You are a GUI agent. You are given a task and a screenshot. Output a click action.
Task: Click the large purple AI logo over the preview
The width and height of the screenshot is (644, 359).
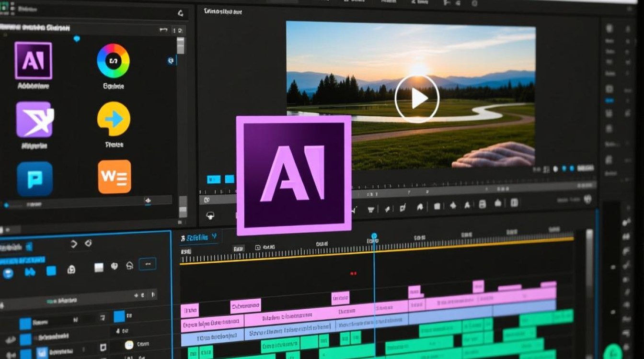click(294, 175)
